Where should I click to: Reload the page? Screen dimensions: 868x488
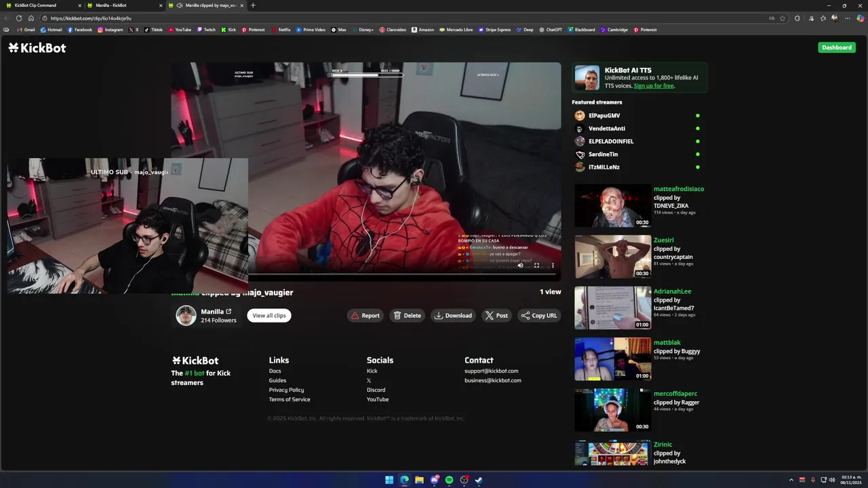pos(18,18)
